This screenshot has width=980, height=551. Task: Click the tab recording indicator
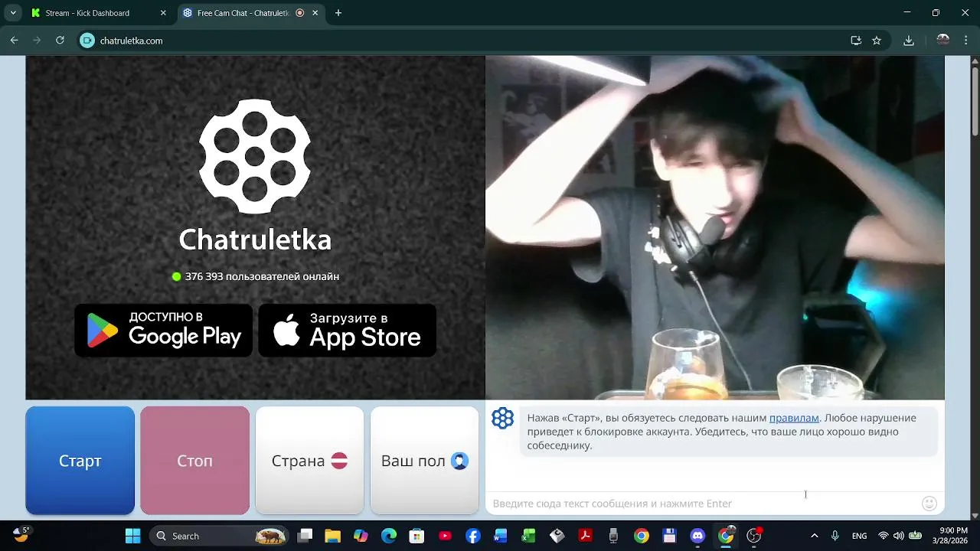click(x=300, y=13)
